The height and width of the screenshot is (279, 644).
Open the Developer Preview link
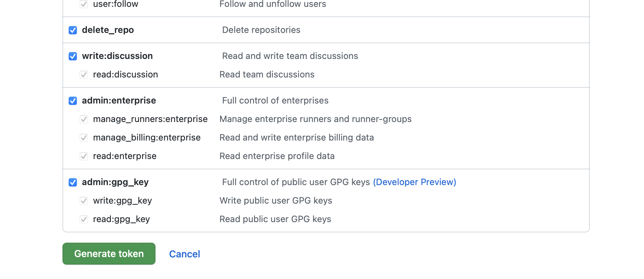pos(414,182)
